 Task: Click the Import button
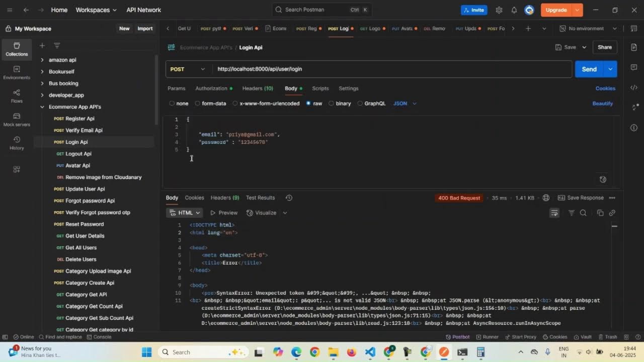tap(145, 29)
